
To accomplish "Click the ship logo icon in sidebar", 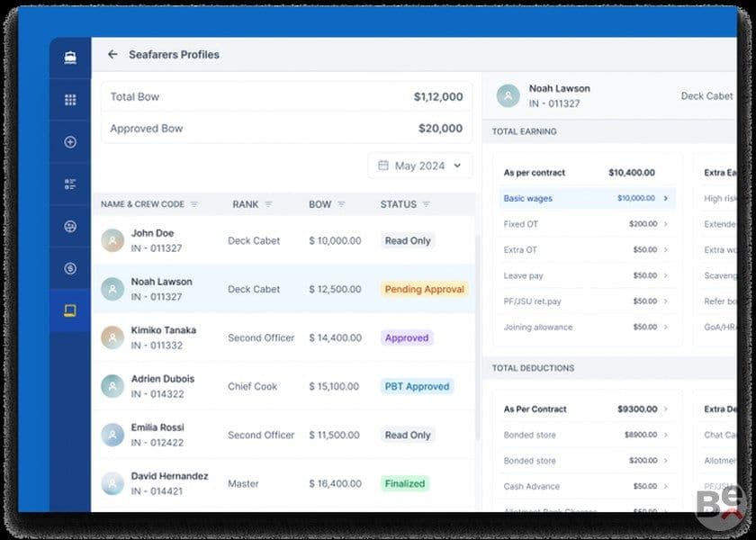I will click(70, 58).
